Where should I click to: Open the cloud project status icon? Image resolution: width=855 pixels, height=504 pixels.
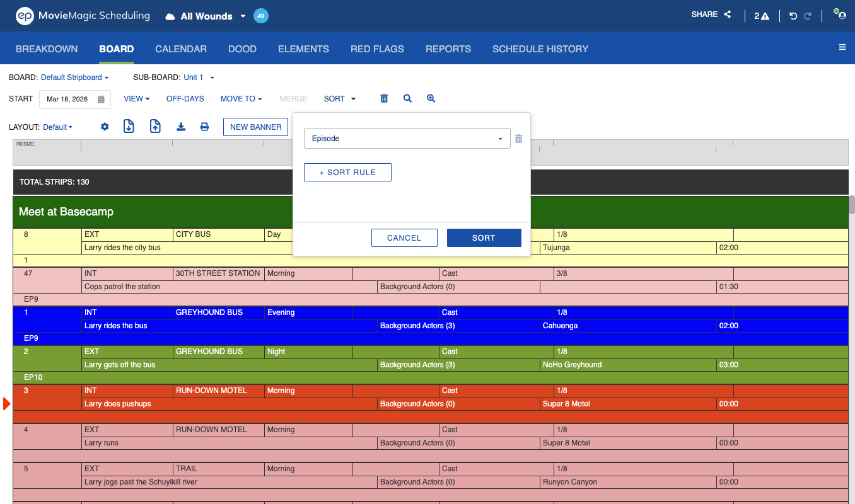(x=170, y=16)
